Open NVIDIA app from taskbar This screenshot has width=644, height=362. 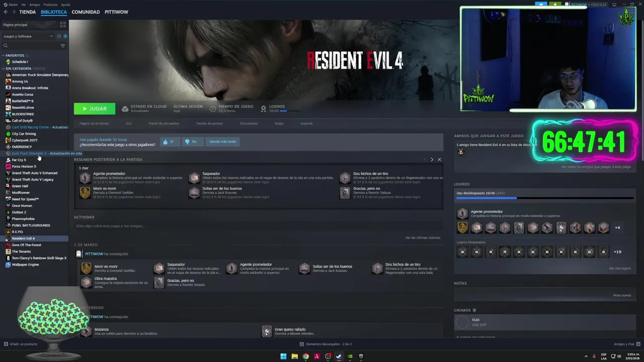point(350,356)
